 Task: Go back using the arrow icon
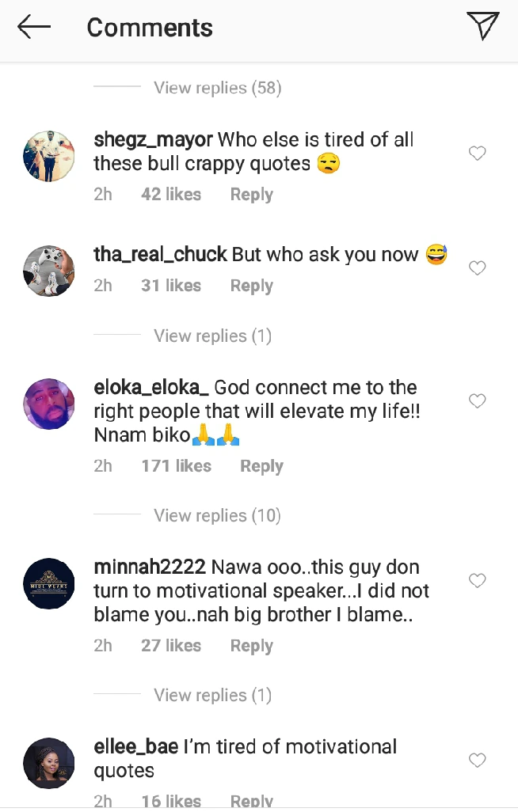point(34,28)
